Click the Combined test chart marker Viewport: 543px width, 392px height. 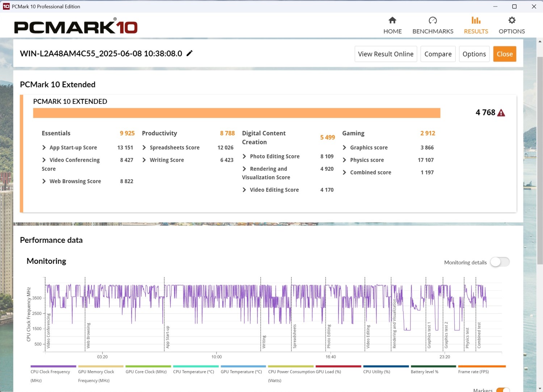[479, 335]
